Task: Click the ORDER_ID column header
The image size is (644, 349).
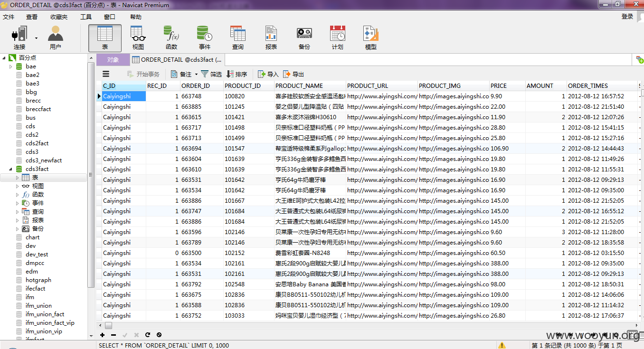Action: tap(202, 86)
